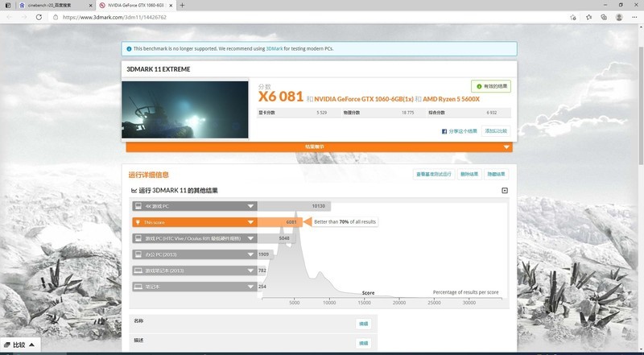Image resolution: width=644 pixels, height=355 pixels.
Task: Click the view benchmark runs button
Action: coord(434,174)
